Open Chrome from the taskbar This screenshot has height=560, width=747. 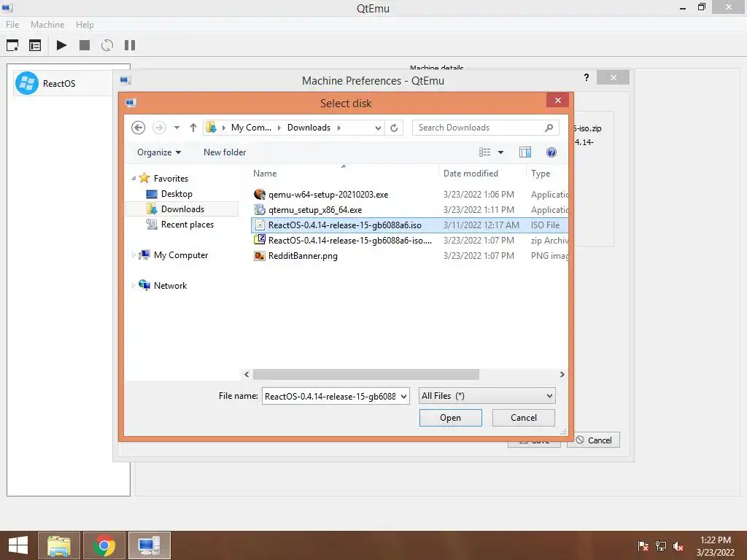pos(104,545)
